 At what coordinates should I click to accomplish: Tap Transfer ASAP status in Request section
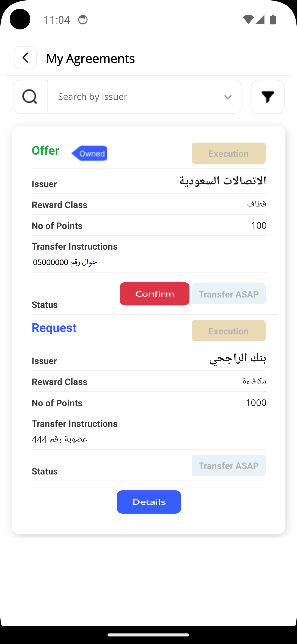coord(229,465)
